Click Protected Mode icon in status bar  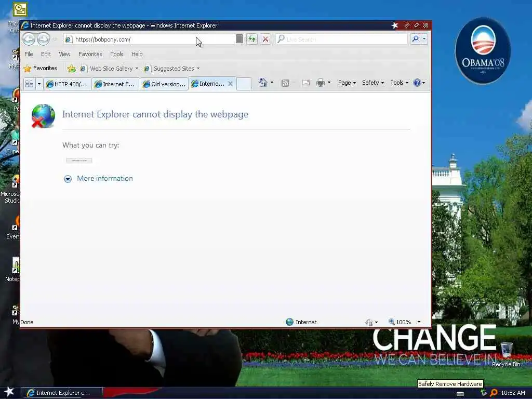pyautogui.click(x=369, y=322)
